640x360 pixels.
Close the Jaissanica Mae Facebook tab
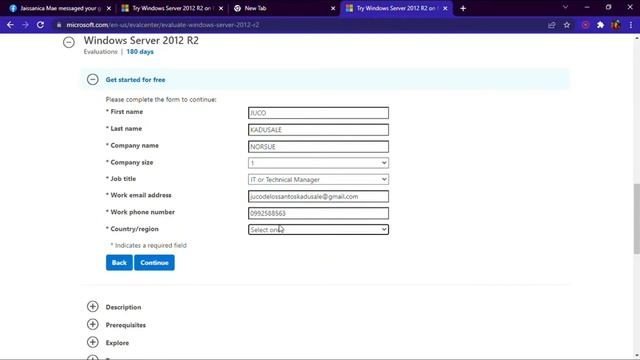click(x=109, y=8)
